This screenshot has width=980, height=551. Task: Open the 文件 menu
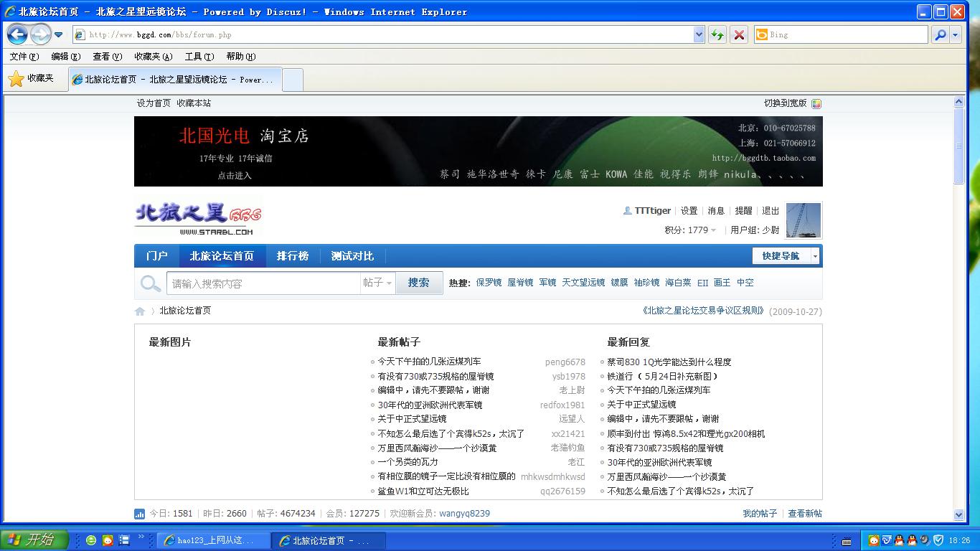click(x=24, y=57)
